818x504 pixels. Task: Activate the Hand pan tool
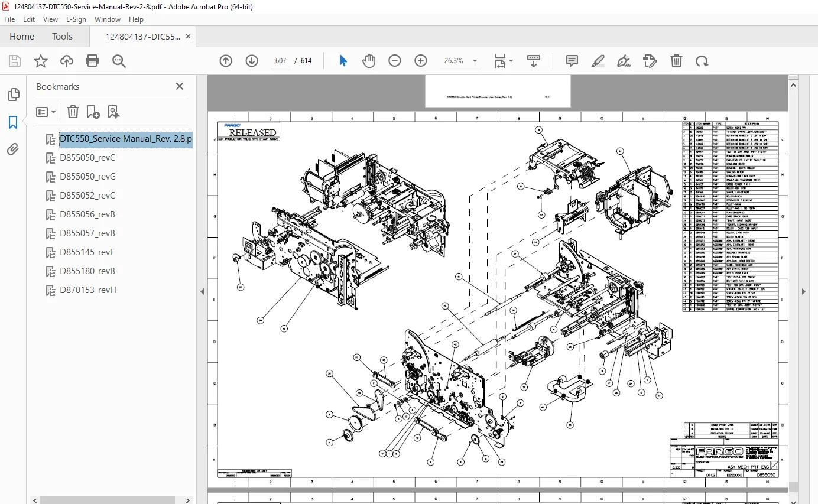point(369,61)
